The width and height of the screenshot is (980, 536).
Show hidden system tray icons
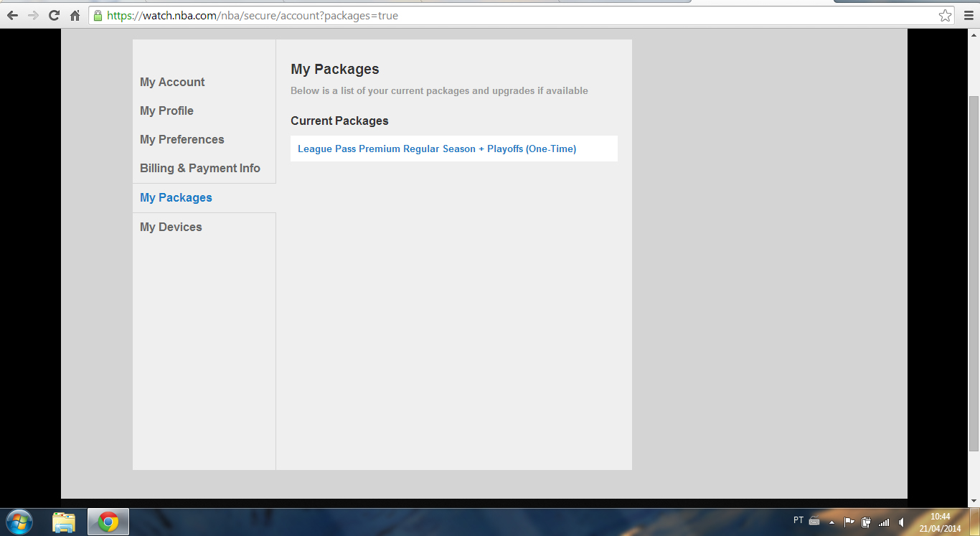pos(831,522)
